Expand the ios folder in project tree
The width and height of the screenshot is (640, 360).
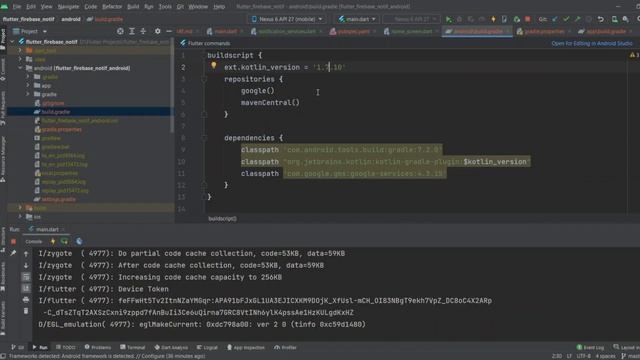point(20,217)
